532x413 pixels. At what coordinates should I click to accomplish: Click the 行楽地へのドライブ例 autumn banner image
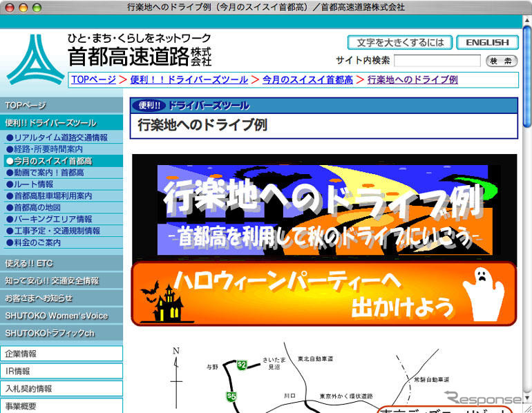(325, 207)
